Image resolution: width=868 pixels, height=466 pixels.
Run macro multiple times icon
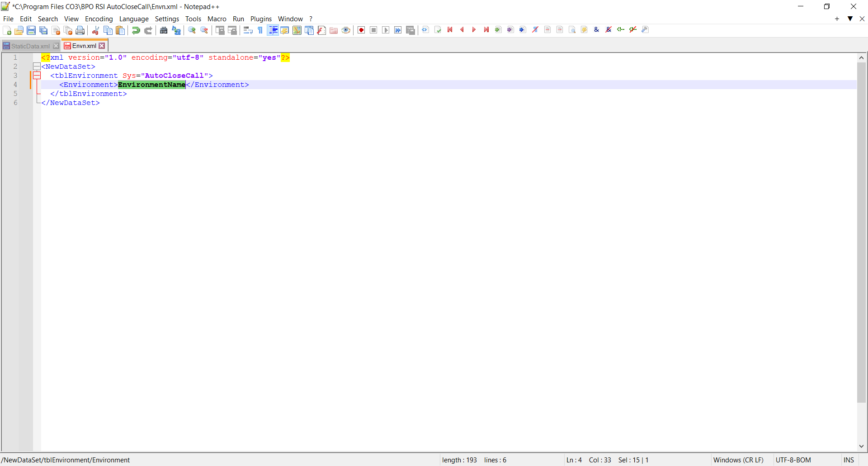(x=398, y=30)
